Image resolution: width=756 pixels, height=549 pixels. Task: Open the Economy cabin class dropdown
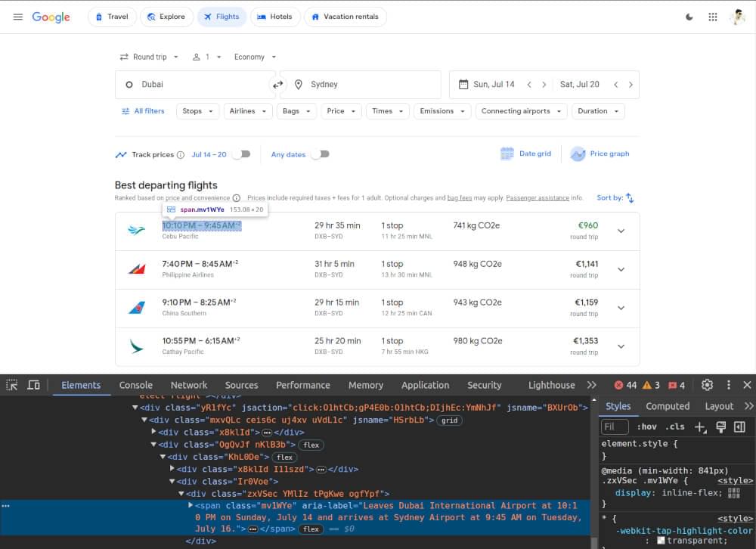[x=255, y=57]
